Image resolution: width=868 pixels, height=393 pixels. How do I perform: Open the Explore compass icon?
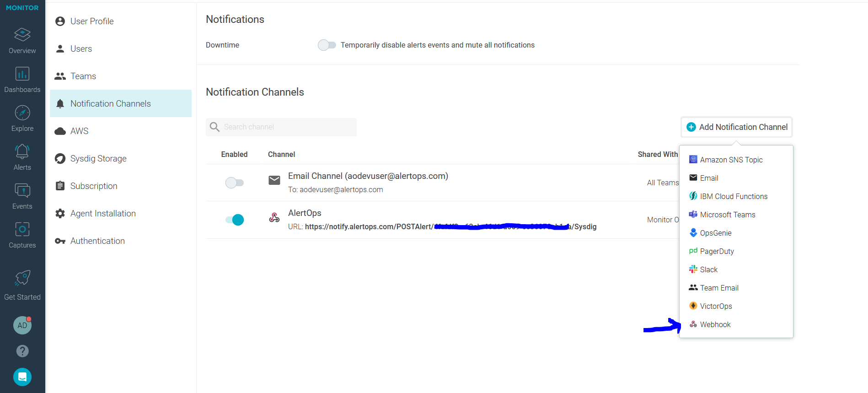(x=22, y=113)
